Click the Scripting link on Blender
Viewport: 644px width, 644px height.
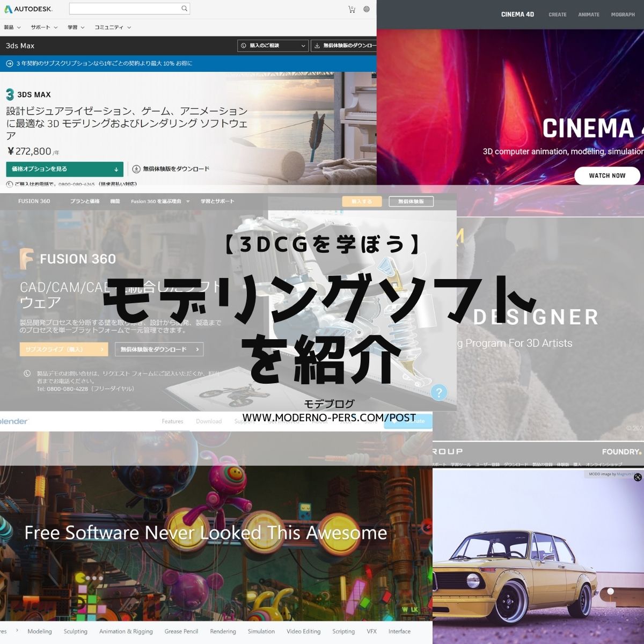pos(343,632)
